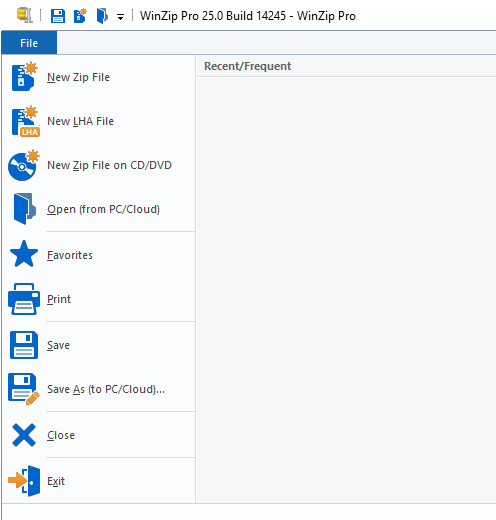Open the File tab

pos(29,43)
